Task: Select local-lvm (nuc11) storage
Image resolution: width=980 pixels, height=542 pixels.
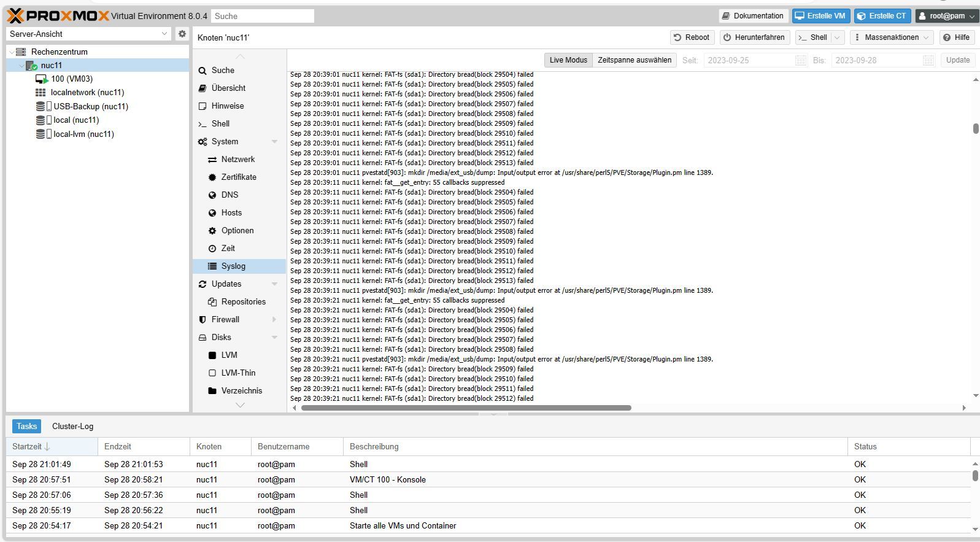Action: tap(83, 134)
